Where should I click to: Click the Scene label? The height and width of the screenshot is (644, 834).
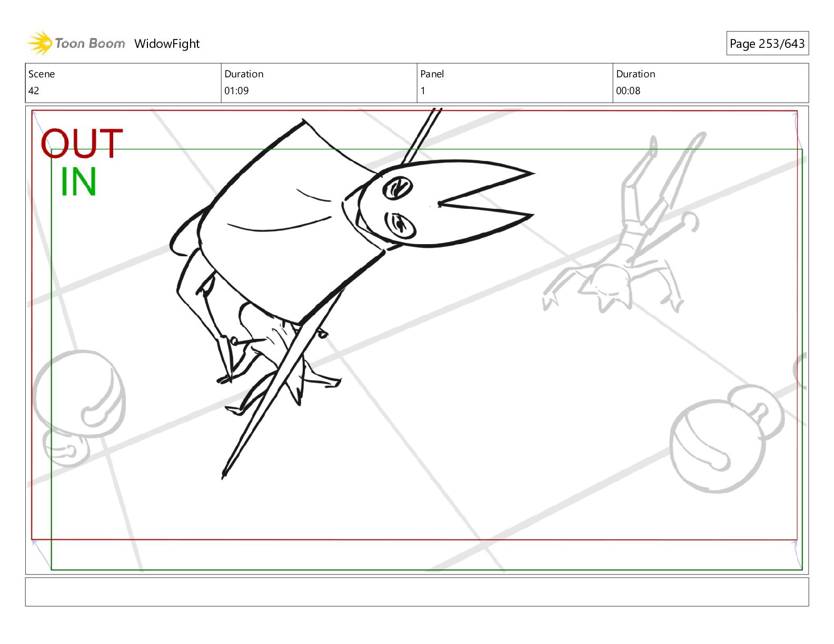tap(42, 74)
